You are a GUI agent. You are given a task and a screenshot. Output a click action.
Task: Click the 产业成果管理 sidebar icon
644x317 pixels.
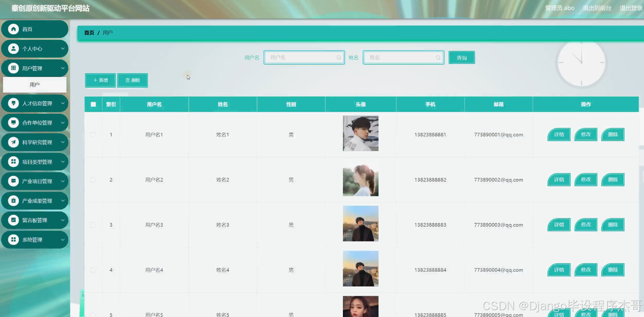point(13,201)
